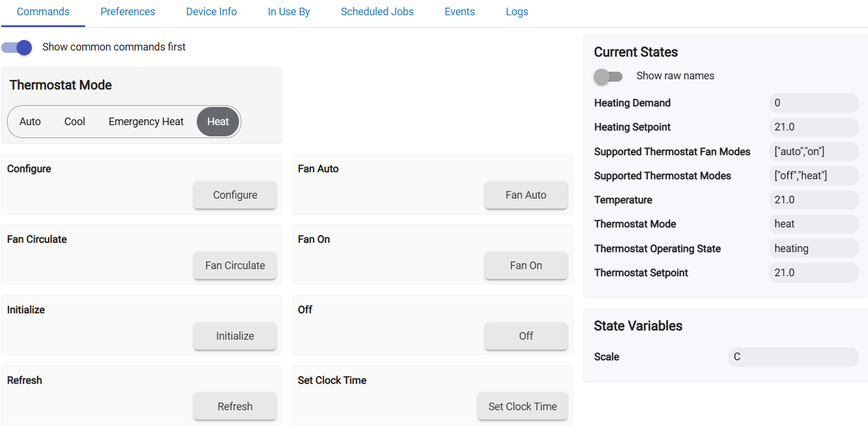
Task: Click the Initialize button
Action: (x=235, y=336)
